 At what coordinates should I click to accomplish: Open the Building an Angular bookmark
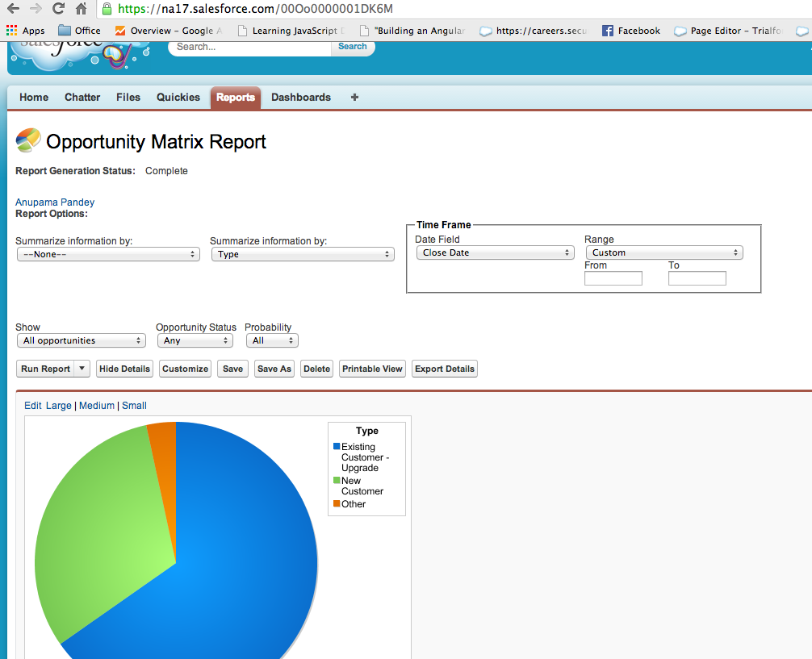(412, 31)
